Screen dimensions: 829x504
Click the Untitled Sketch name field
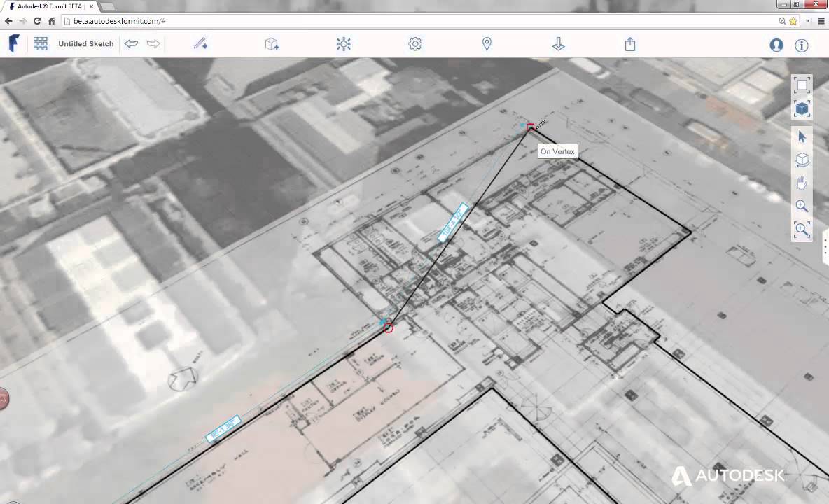[x=85, y=43]
